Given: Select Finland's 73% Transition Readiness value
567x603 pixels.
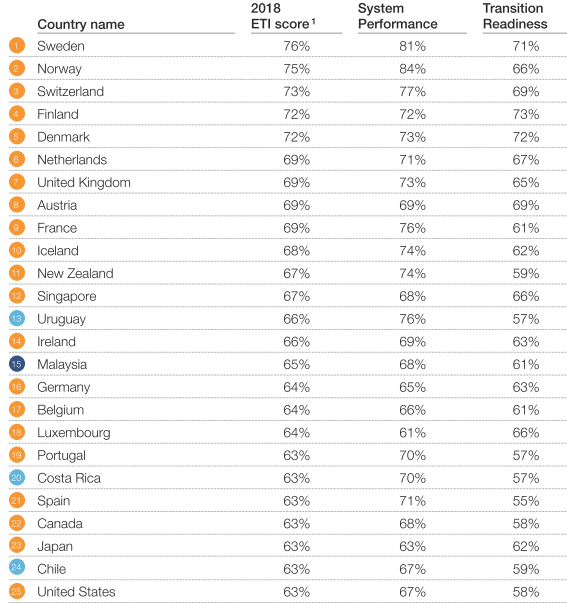Looking at the screenshot, I should [x=526, y=114].
